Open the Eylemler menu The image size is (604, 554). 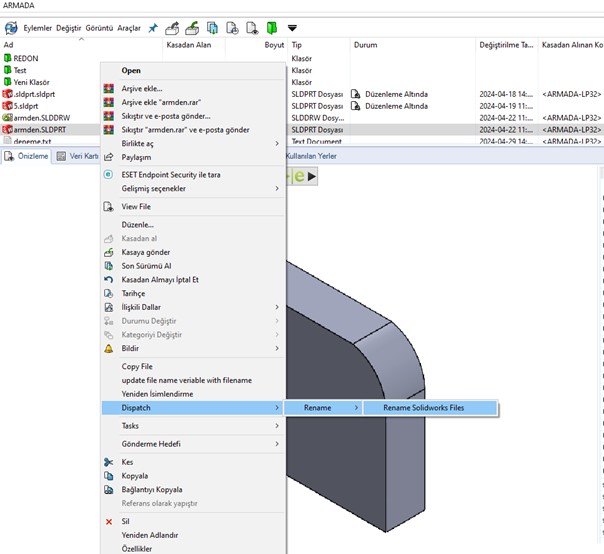point(37,28)
